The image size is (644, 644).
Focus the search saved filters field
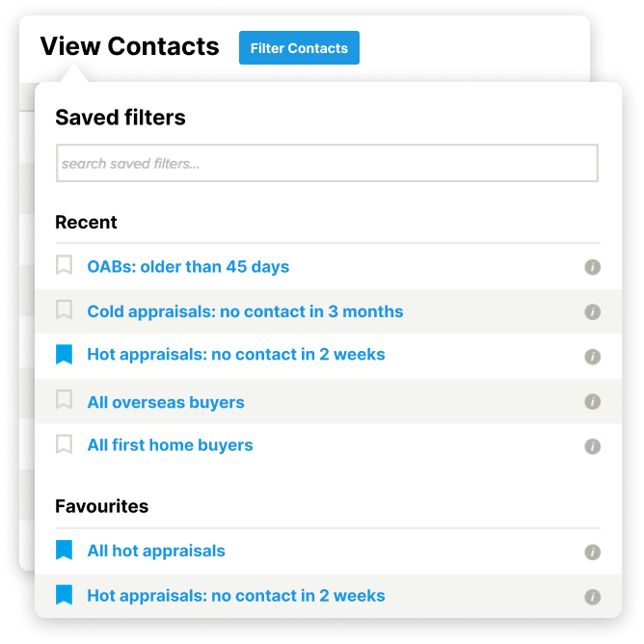coord(327,163)
